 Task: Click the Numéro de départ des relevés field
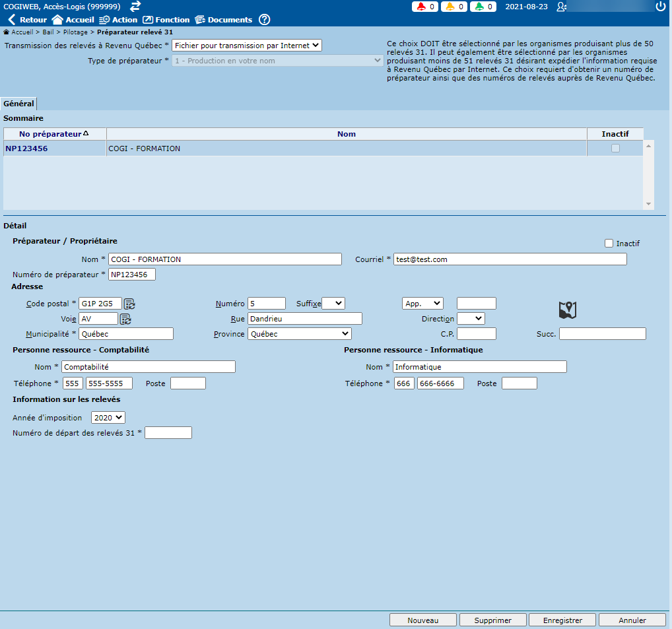click(x=168, y=433)
